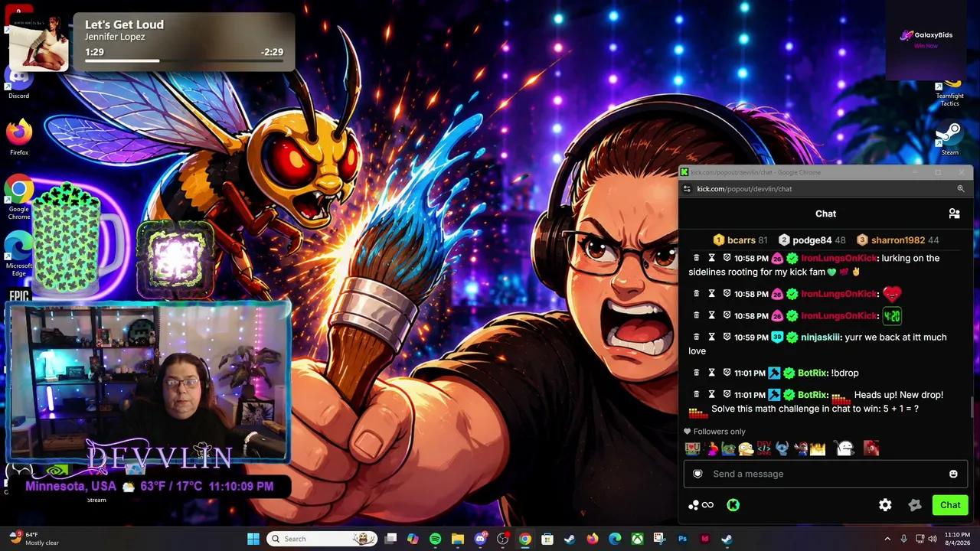This screenshot has width=980, height=551.
Task: Open the chat users list icon
Action: [x=954, y=214]
